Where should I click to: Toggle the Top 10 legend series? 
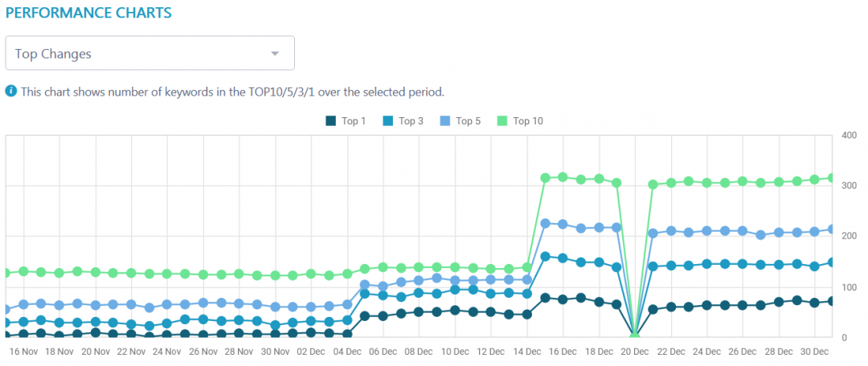pyautogui.click(x=527, y=121)
